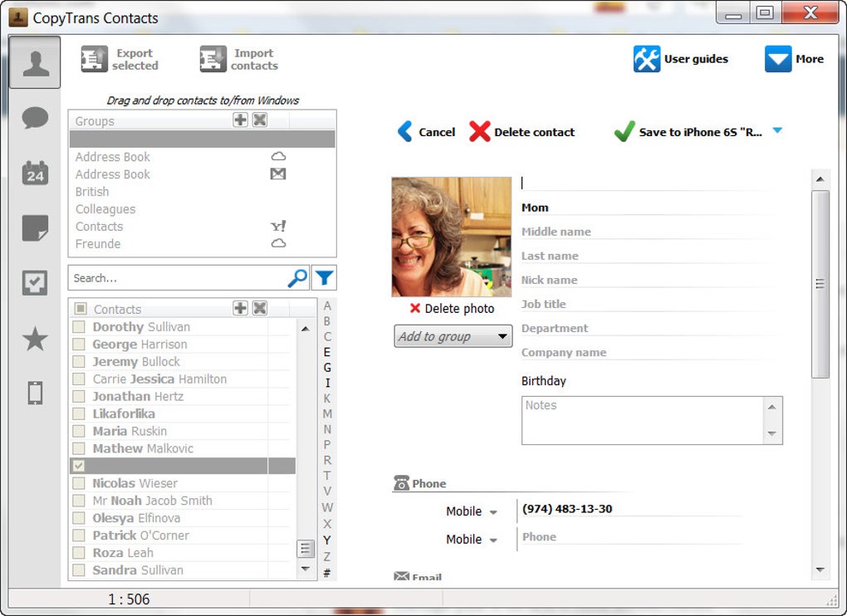Expand the More menu
The height and width of the screenshot is (616, 847).
tap(794, 59)
